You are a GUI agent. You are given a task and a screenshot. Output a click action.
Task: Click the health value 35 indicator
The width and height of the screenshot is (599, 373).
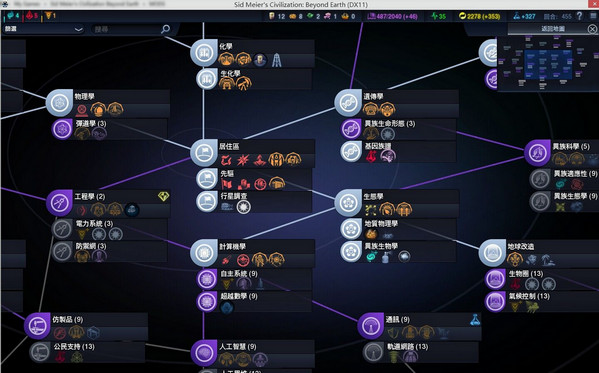point(438,16)
